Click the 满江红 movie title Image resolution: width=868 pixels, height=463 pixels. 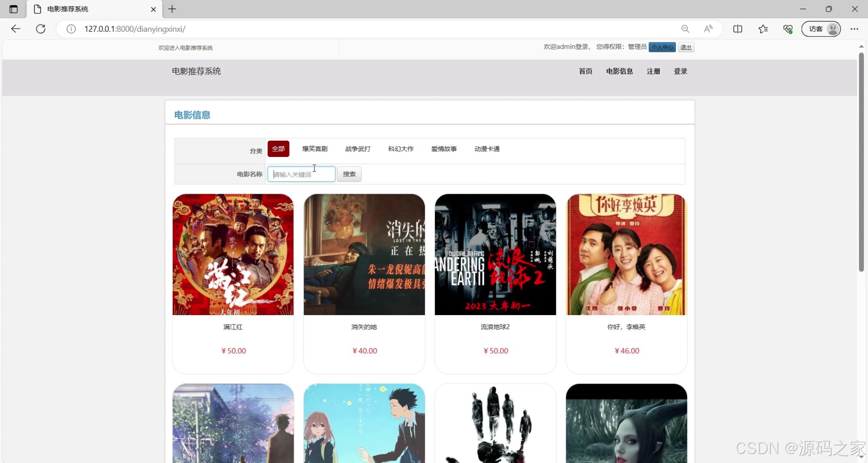pyautogui.click(x=233, y=327)
